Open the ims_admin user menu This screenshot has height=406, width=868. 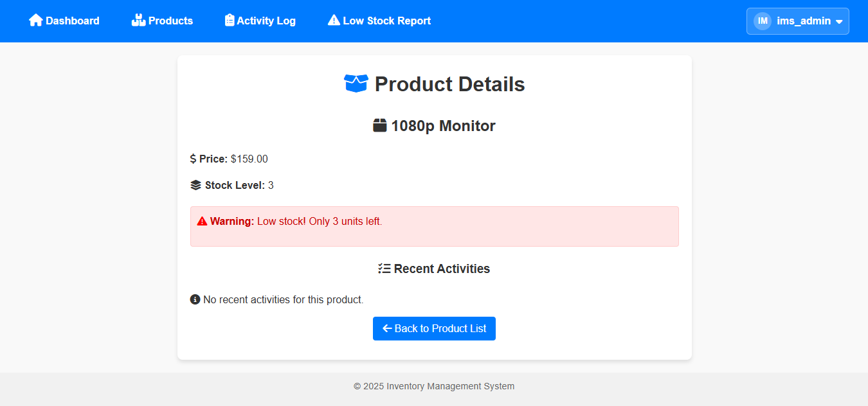coord(804,21)
